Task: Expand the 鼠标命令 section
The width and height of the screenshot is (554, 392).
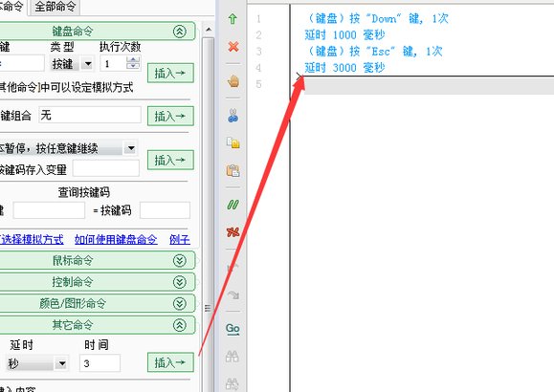Action: pos(180,261)
